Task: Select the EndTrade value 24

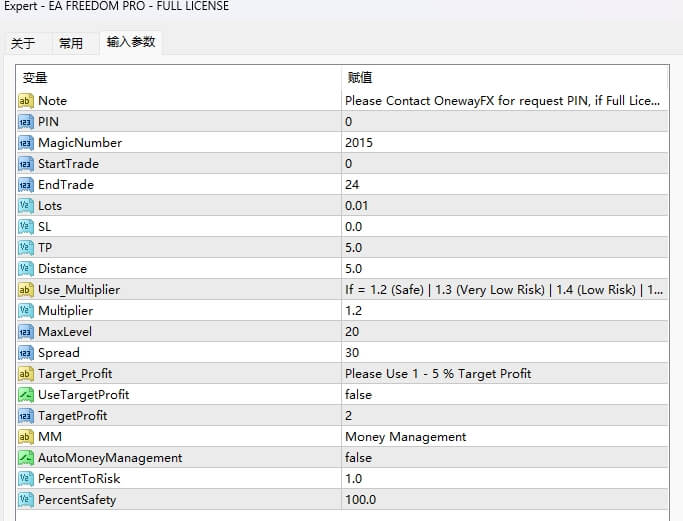Action: pos(352,185)
